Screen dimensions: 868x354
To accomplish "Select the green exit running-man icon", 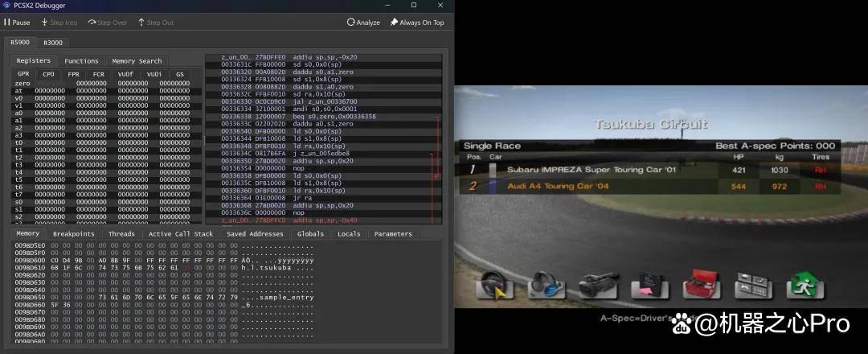I will coord(805,285).
